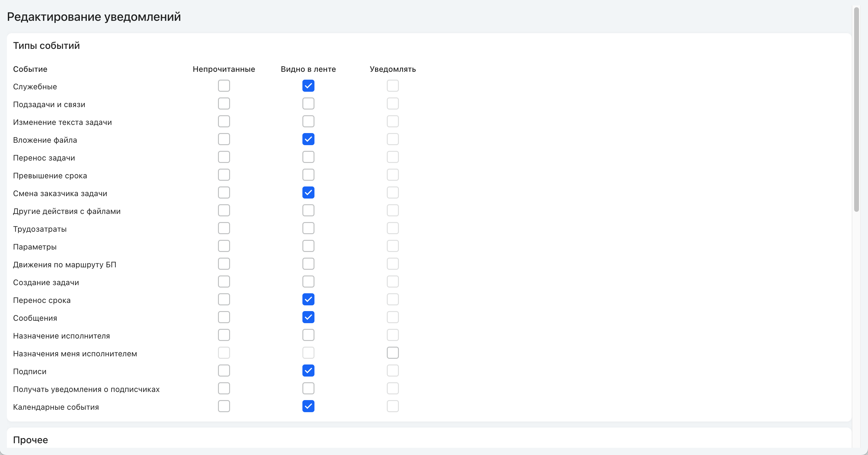Check Непрочитанные for Перенос задачи

(224, 157)
